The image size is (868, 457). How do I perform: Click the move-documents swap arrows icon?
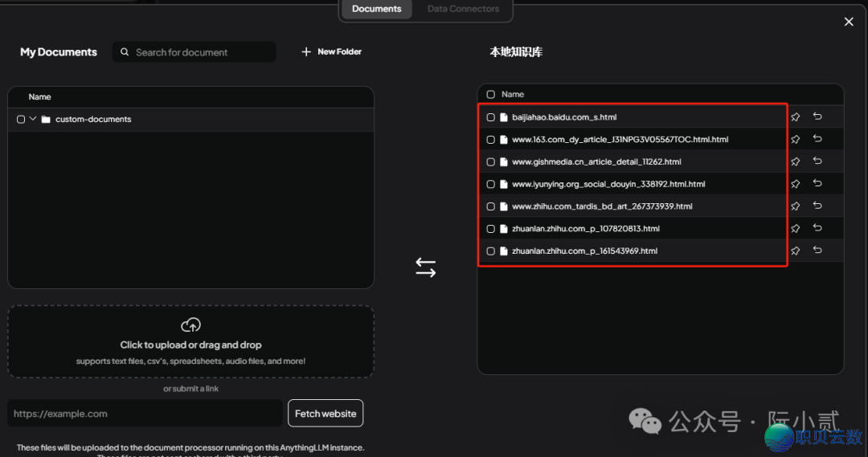point(425,268)
